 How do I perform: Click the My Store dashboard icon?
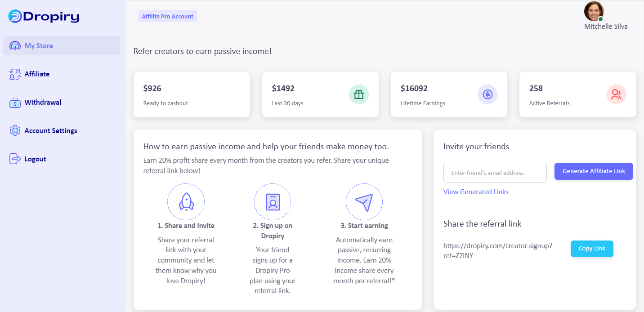pos(15,46)
